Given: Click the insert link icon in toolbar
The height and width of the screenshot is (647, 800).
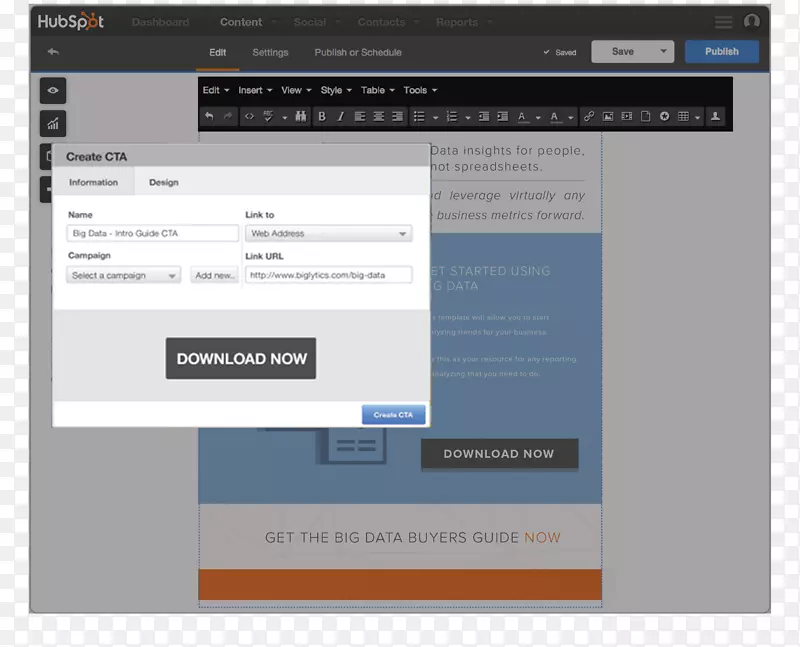Looking at the screenshot, I should 589,117.
